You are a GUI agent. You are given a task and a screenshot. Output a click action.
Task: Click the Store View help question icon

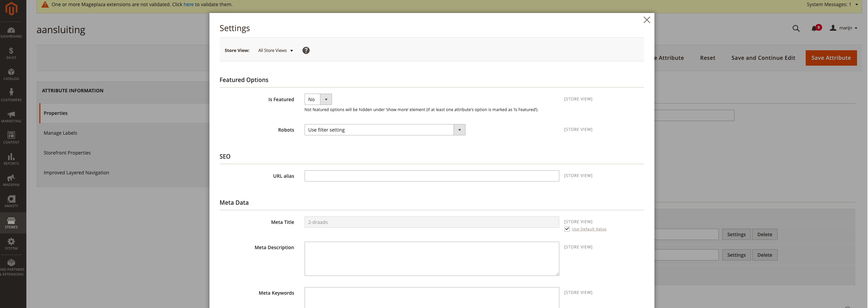click(306, 51)
